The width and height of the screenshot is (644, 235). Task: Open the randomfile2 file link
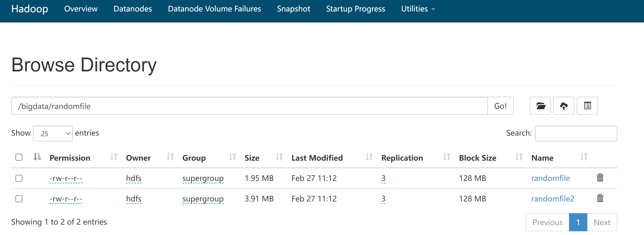click(553, 199)
